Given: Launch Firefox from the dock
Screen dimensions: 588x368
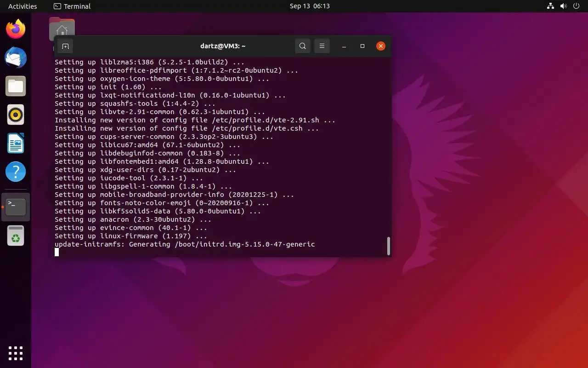Looking at the screenshot, I should click(16, 29).
